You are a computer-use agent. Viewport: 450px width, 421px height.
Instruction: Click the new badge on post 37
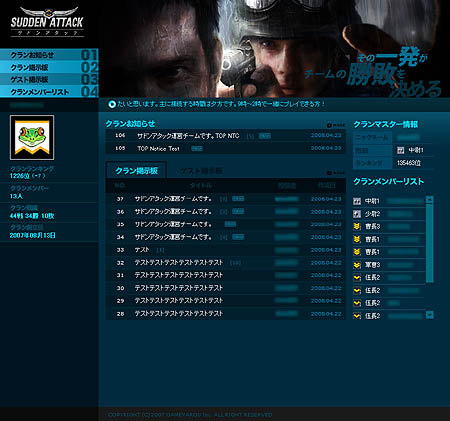click(x=238, y=199)
